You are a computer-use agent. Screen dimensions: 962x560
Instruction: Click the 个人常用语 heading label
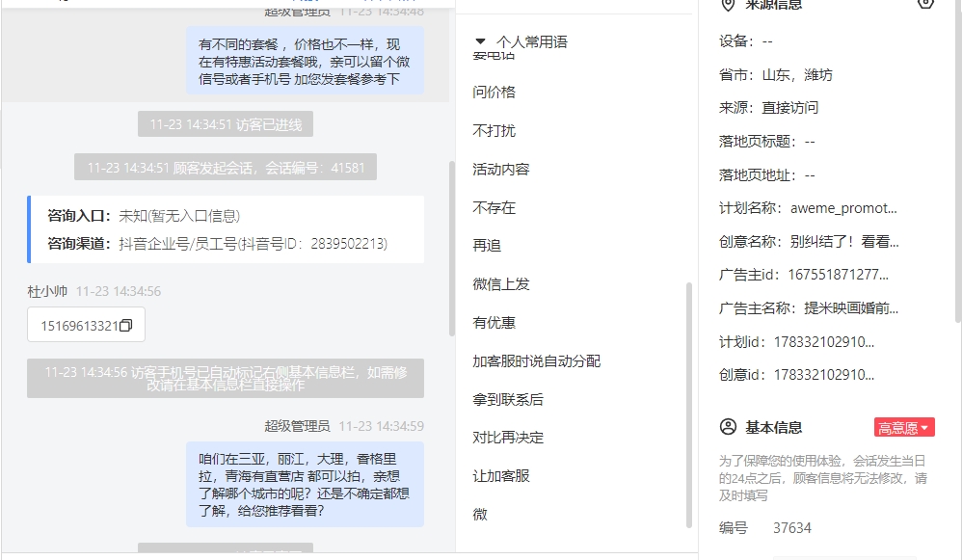click(x=532, y=41)
